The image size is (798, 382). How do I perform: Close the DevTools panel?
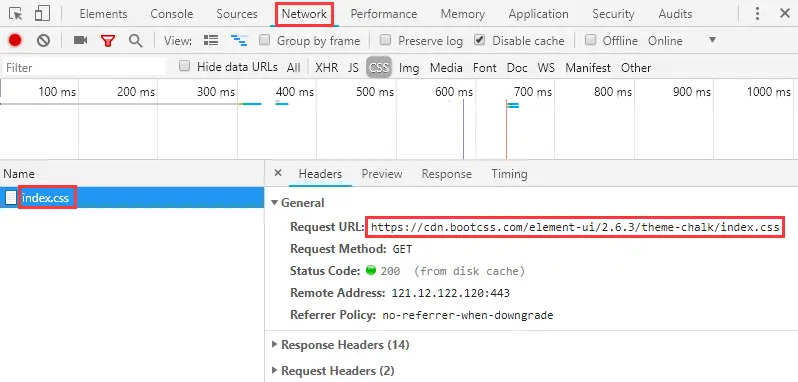click(x=785, y=14)
